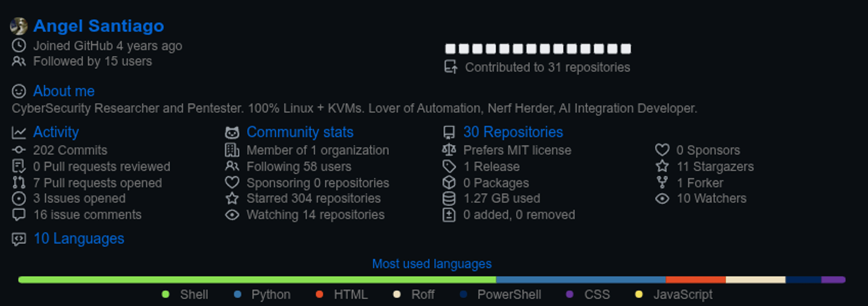Click the green Shell segment of language bar
This screenshot has width=868, height=306.
pos(257,280)
